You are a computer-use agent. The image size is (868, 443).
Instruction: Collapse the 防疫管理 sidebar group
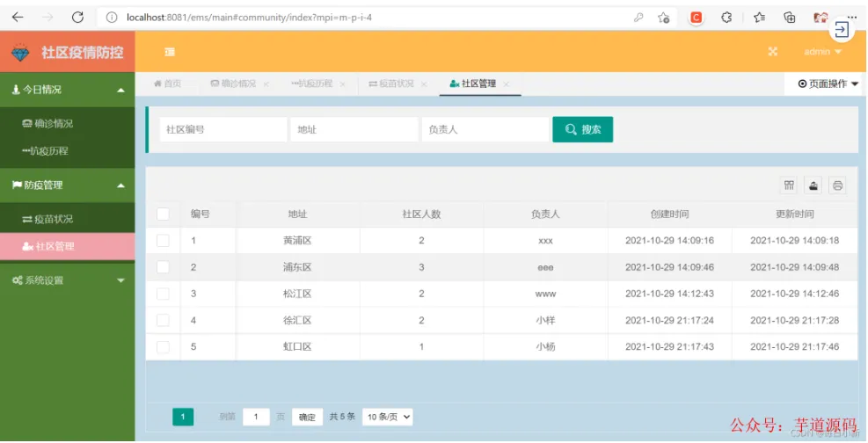[x=68, y=185]
